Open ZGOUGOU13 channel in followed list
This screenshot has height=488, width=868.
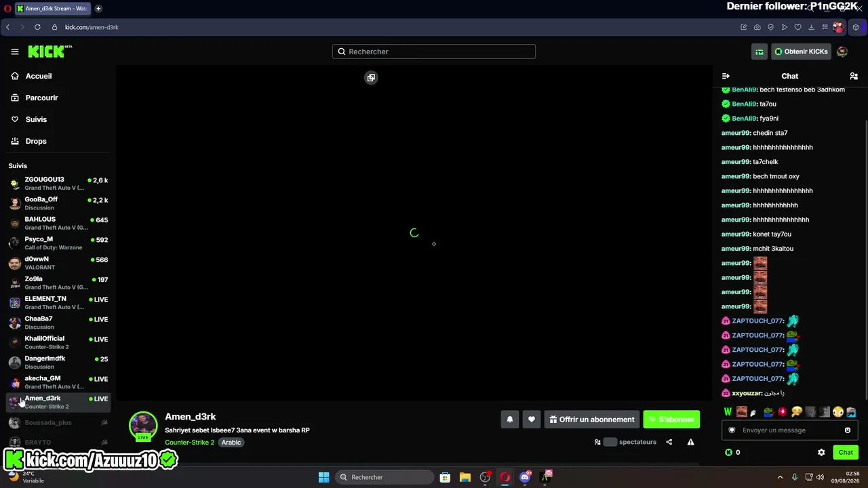click(x=58, y=184)
